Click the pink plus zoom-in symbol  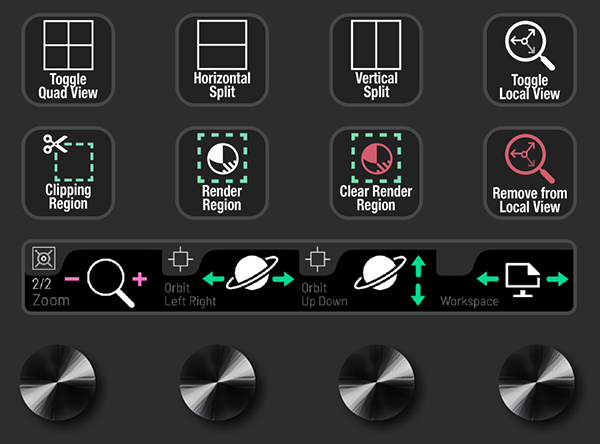(x=140, y=279)
